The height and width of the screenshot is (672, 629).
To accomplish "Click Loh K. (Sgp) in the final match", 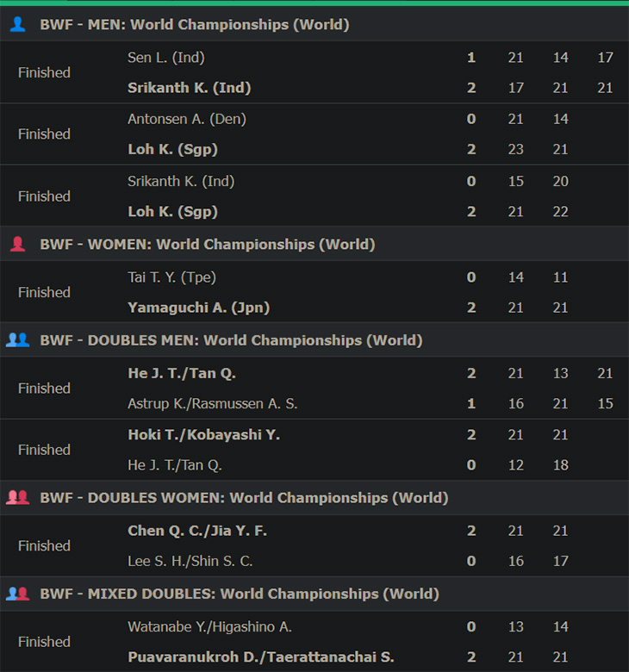I will (173, 211).
